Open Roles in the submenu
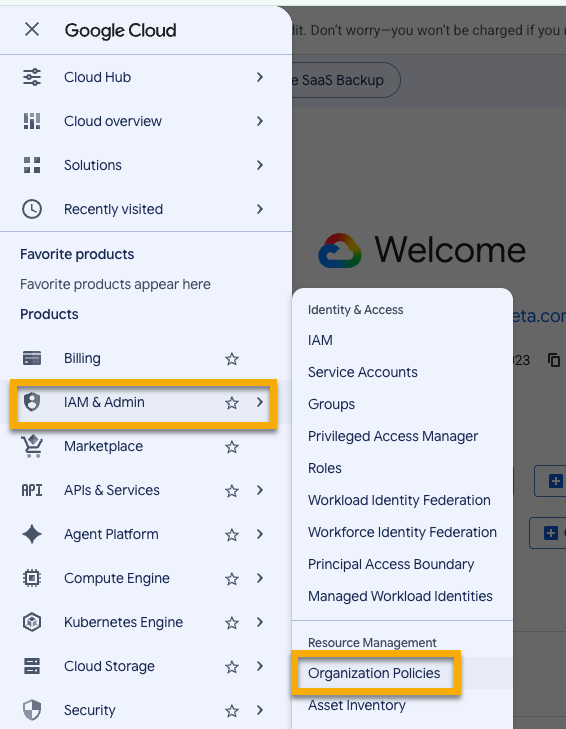The height and width of the screenshot is (729, 566). pos(325,468)
